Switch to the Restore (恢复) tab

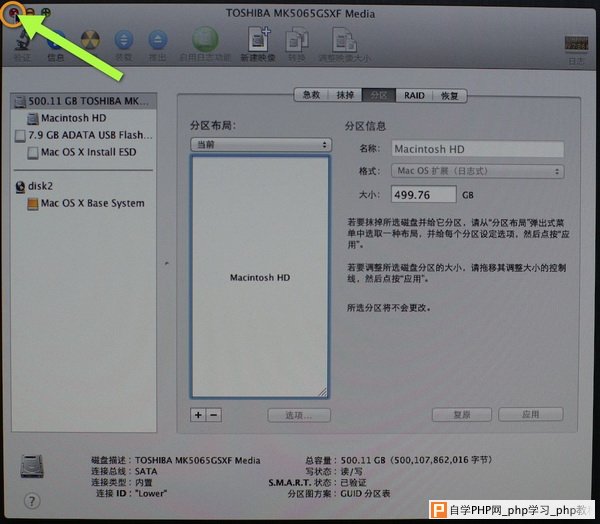pos(450,95)
